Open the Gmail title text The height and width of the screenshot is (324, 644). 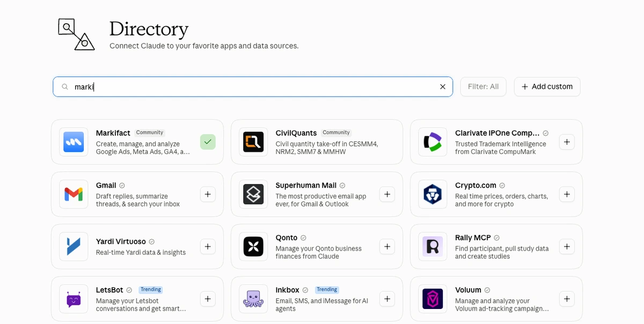(106, 186)
